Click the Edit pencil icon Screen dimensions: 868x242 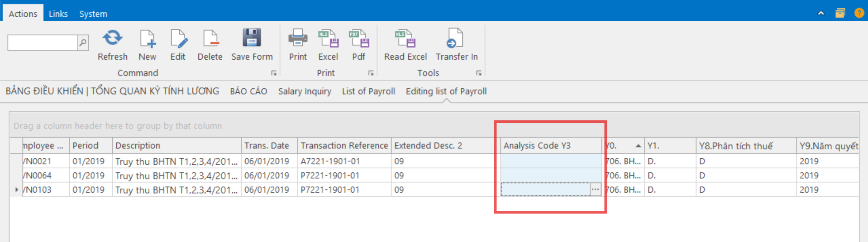pyautogui.click(x=178, y=39)
